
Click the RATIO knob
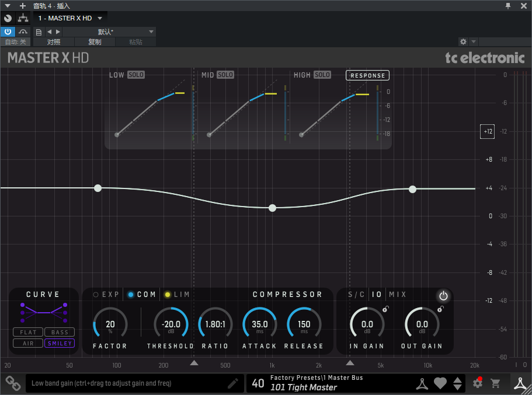click(215, 324)
